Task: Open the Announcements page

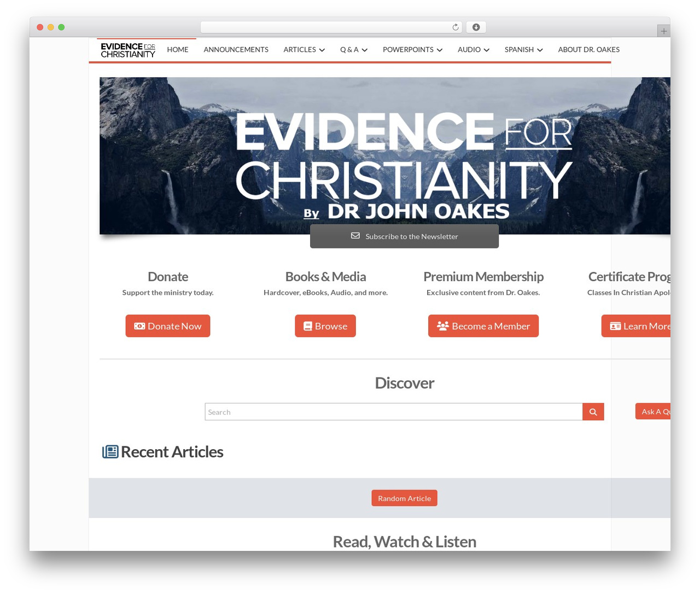Action: click(236, 50)
